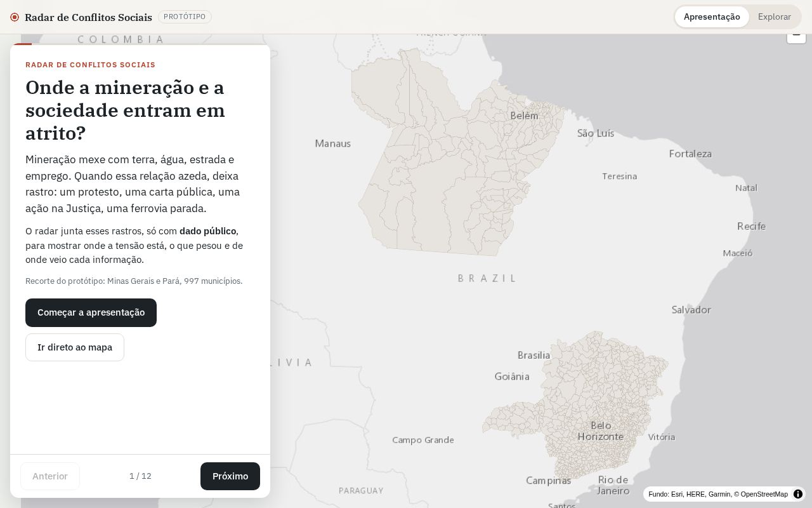This screenshot has width=812, height=508.
Task: Choose Ir direto ao mapa
Action: coord(75,347)
